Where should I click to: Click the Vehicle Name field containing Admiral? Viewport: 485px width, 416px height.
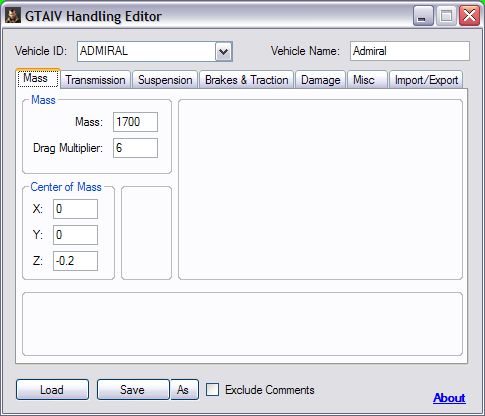[410, 51]
